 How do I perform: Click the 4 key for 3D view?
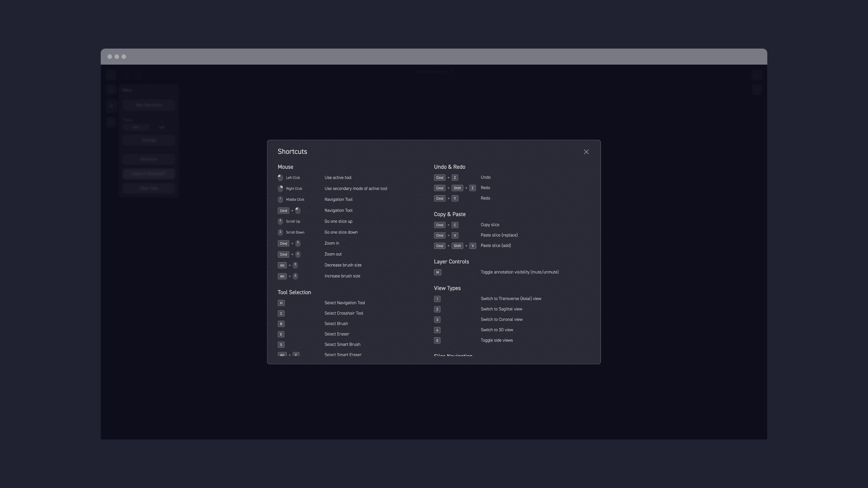coord(437,330)
